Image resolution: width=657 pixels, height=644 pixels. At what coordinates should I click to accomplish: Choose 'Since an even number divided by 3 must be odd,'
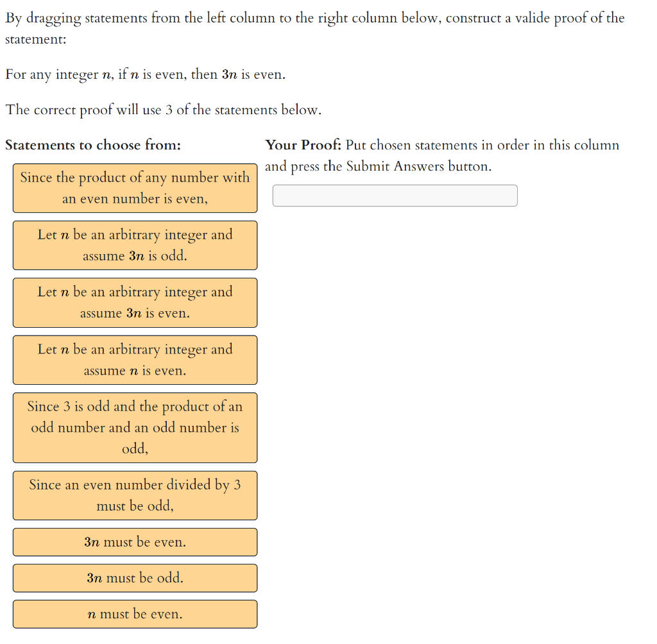(x=135, y=495)
